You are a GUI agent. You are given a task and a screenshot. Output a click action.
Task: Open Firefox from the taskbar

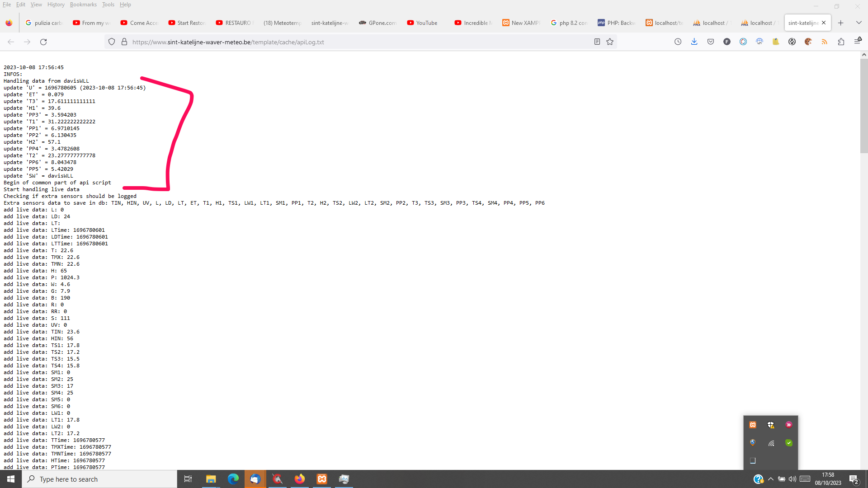pos(299,479)
